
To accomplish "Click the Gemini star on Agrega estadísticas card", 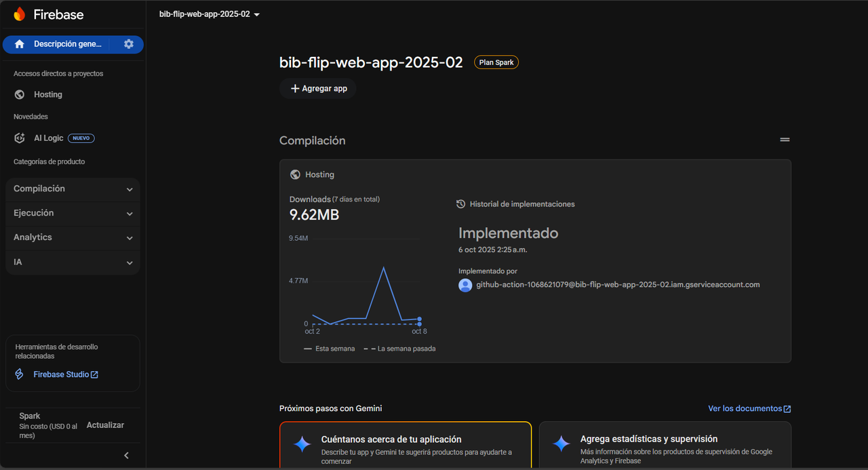I will point(561,444).
